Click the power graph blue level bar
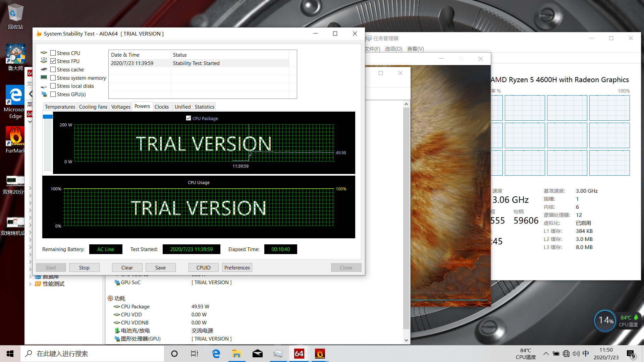The image size is (644, 362). [x=48, y=116]
